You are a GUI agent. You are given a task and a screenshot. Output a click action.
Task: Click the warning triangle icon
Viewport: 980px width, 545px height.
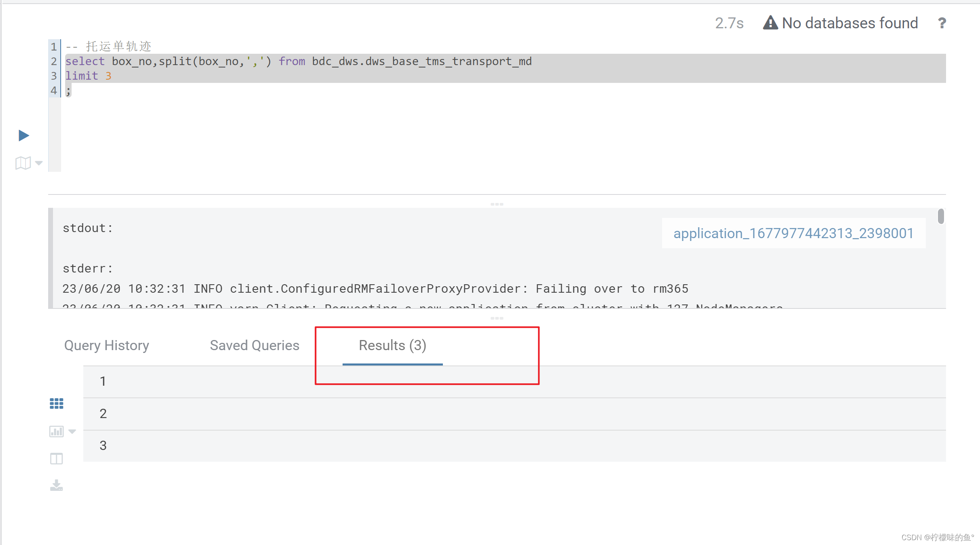click(770, 23)
